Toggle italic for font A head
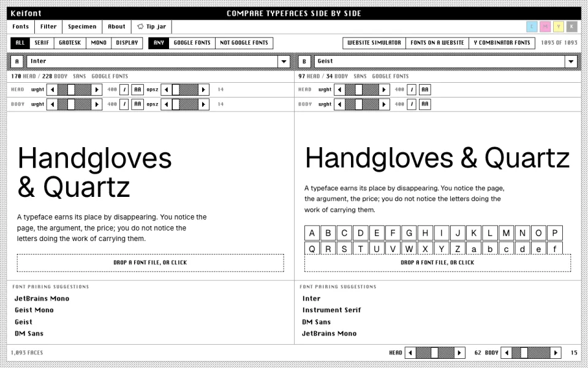The width and height of the screenshot is (588, 368). 124,90
